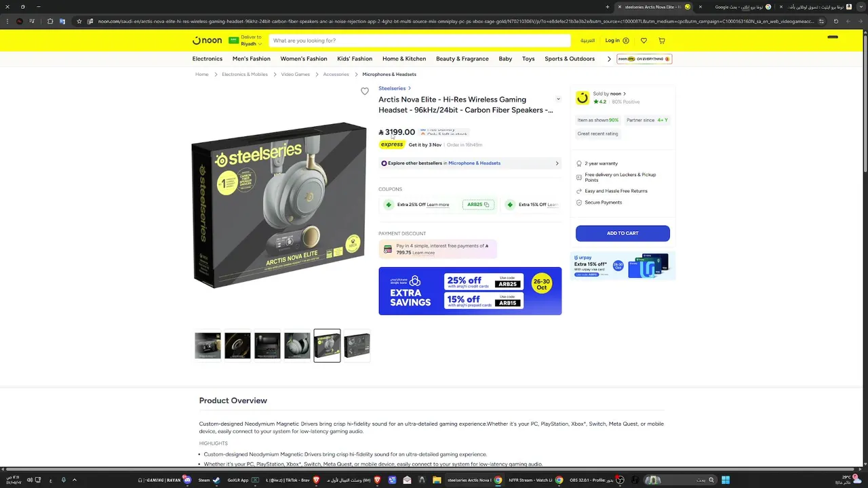
Task: Select the Beauty & Fragrance category menu
Action: (462, 59)
